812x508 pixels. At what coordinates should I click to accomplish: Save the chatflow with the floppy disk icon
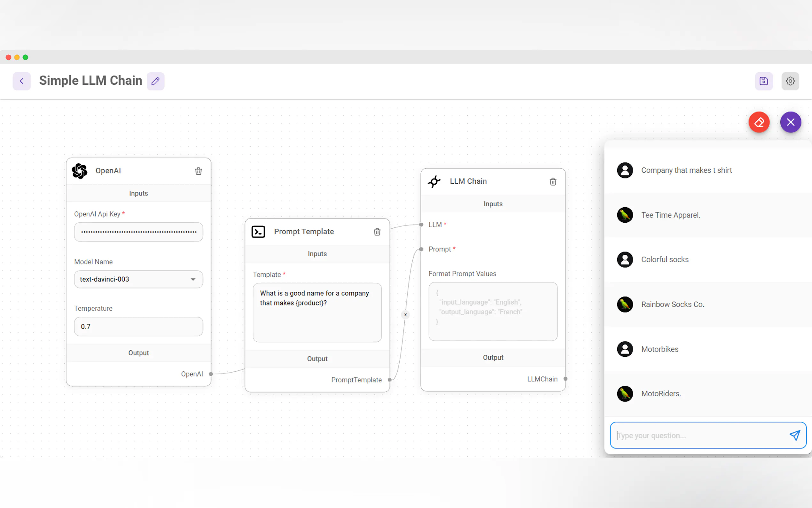pos(764,81)
